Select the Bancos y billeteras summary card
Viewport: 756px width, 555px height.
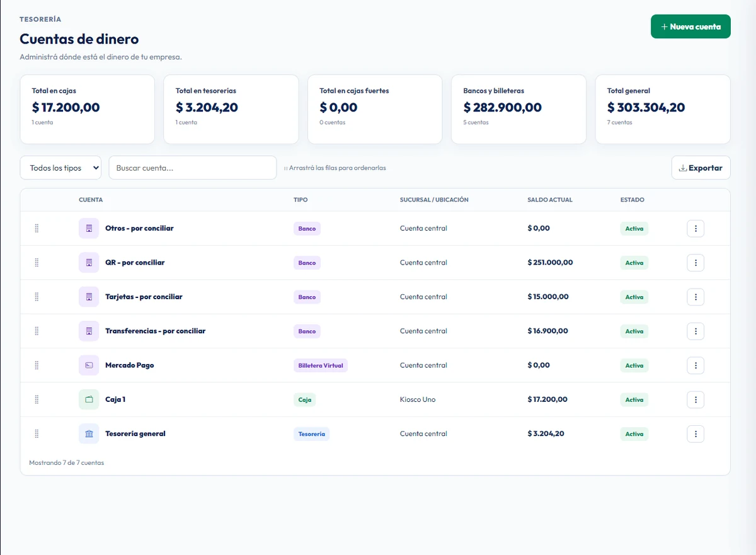click(519, 110)
